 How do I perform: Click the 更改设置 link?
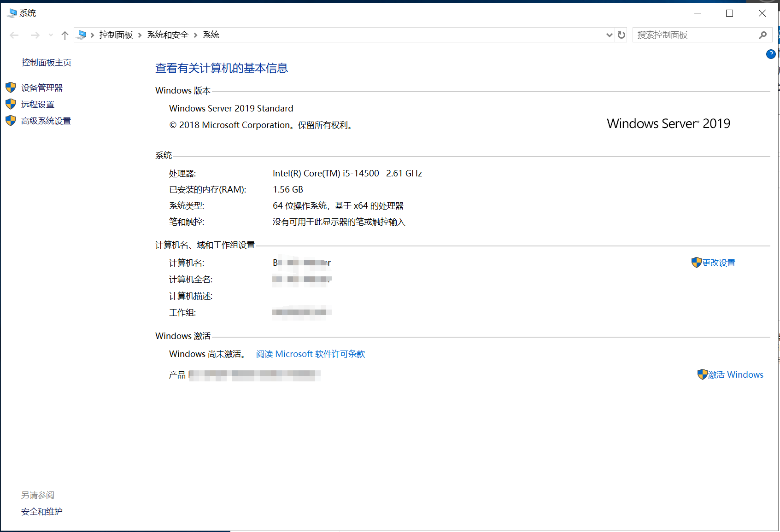click(x=718, y=263)
